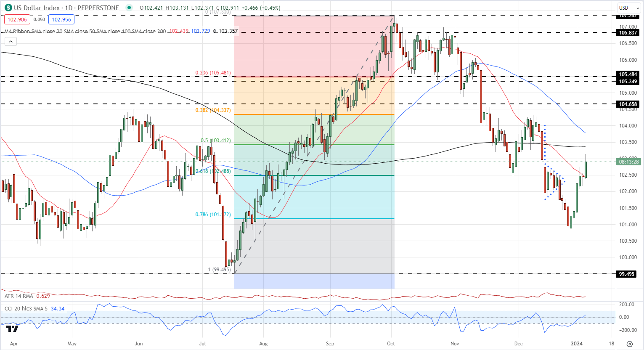Open chart settings hexagon icon
Image resolution: width=644 pixels, height=350 pixels.
[x=630, y=344]
